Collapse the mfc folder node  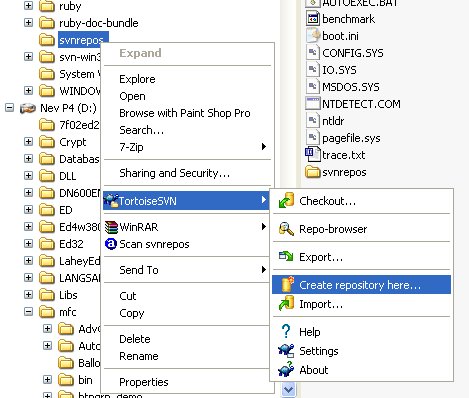28,312
